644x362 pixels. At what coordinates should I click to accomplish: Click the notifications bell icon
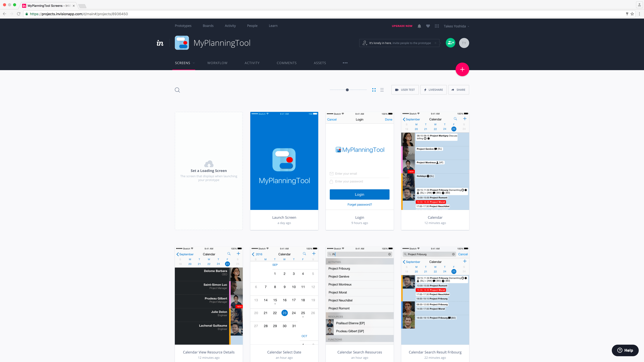coord(419,26)
